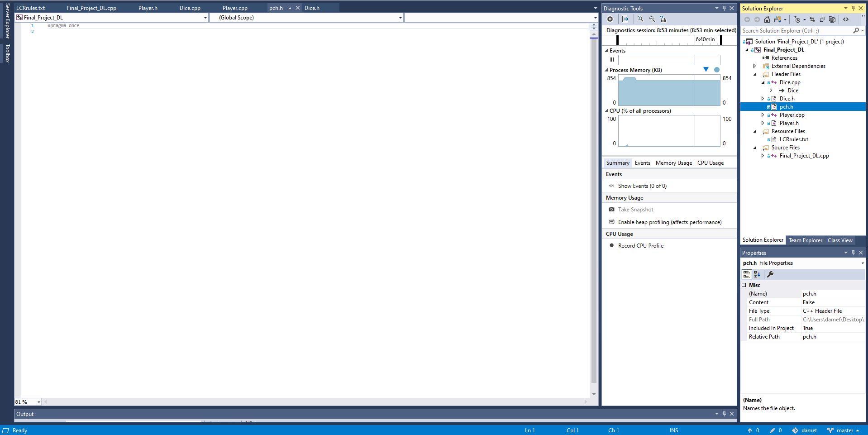The image size is (868, 435).
Task: Toggle the Process Memory filter marker
Action: (x=706, y=70)
